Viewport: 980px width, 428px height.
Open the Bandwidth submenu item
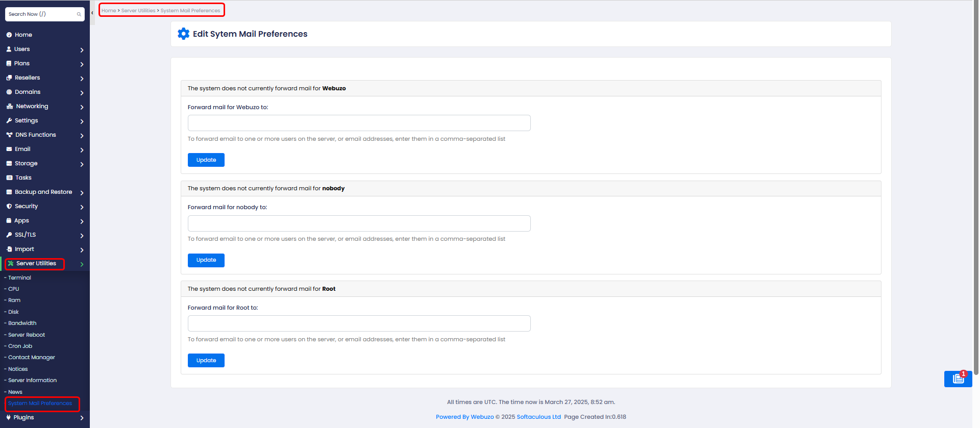(x=22, y=323)
